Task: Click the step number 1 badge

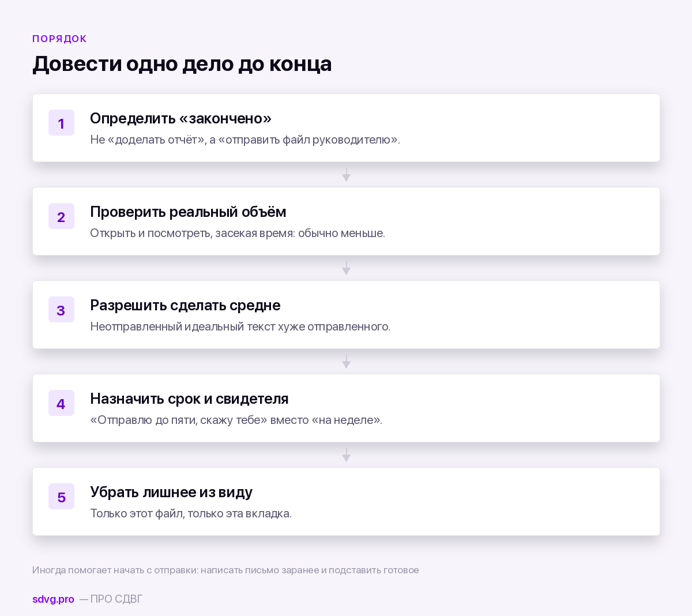Action: tap(61, 123)
